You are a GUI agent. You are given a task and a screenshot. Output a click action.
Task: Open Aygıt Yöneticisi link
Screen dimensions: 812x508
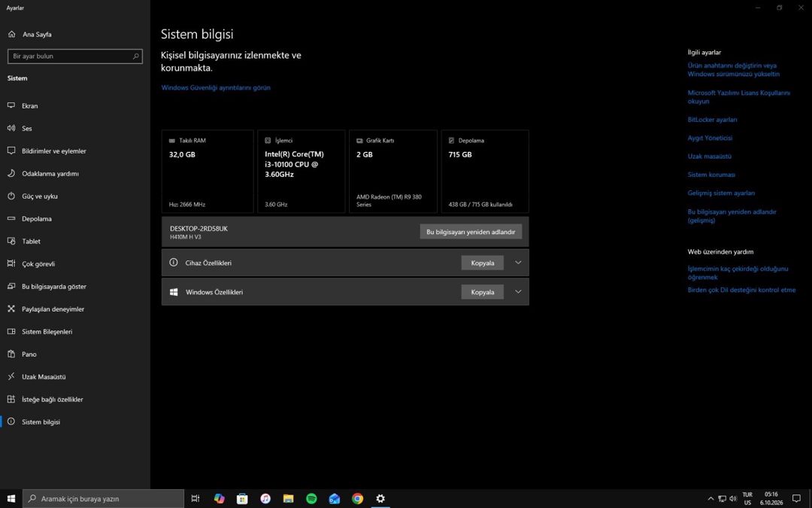pos(710,138)
